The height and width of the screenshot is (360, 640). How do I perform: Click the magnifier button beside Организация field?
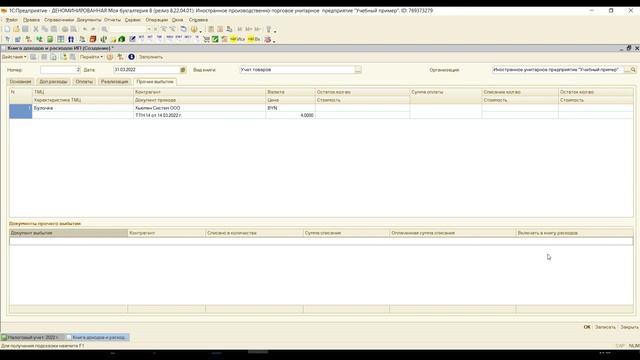(x=633, y=70)
